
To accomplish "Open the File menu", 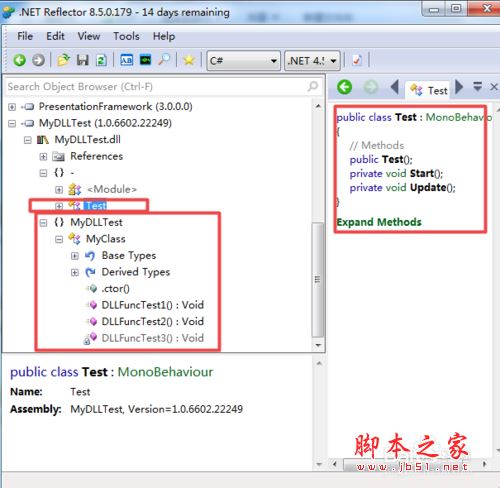I will tap(25, 36).
